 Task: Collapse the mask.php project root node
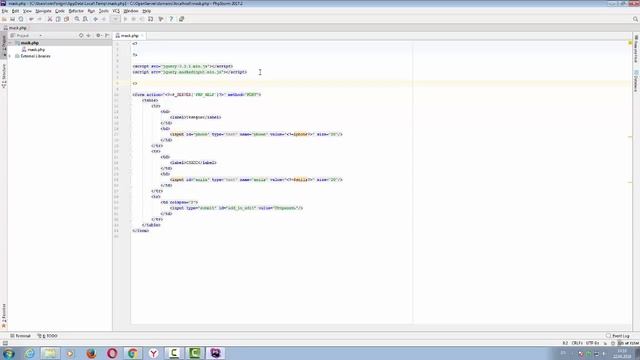(x=11, y=43)
